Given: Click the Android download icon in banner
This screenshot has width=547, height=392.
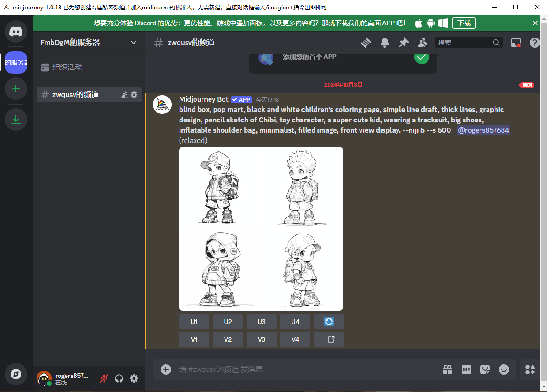Looking at the screenshot, I should (x=431, y=23).
